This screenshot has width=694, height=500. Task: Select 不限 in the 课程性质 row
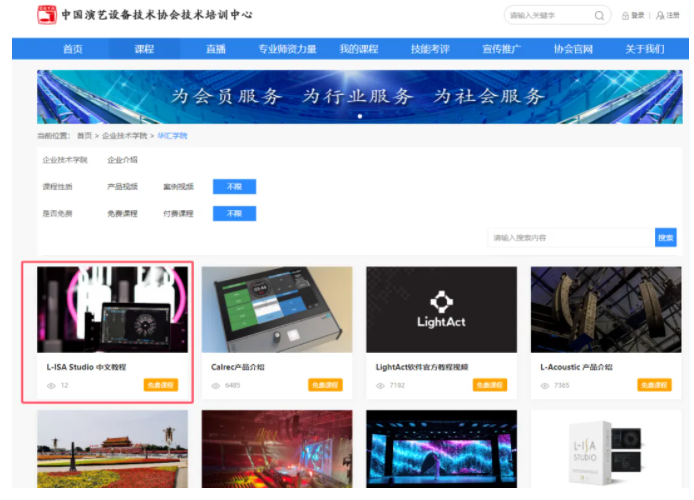[234, 187]
